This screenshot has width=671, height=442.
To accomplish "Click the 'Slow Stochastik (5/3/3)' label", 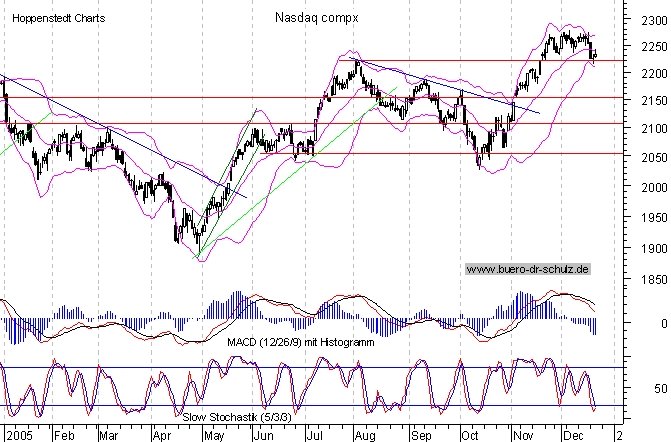I will click(x=237, y=417).
